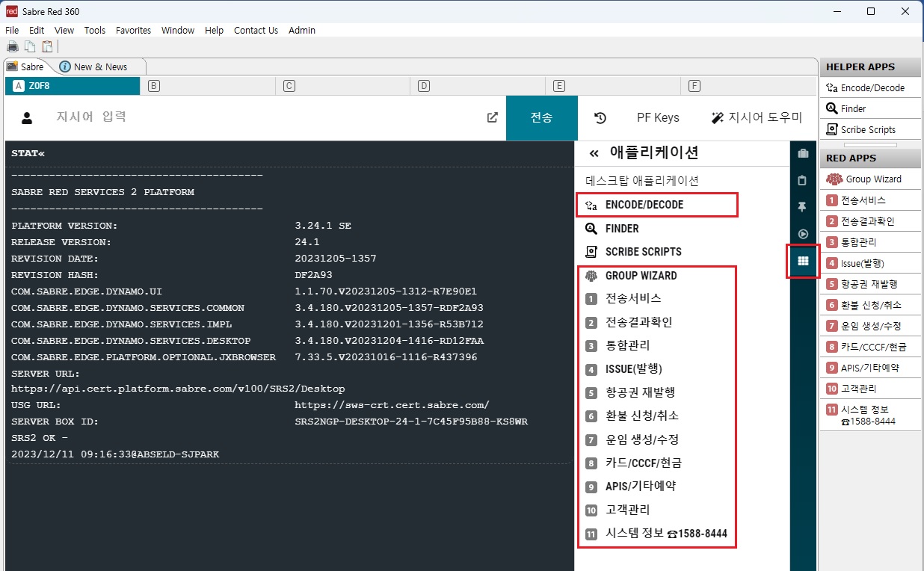Viewport: 924px width, 571px height.
Task: Open 8 카드/CCCF/현금 in 애플리케이션 panel
Action: 633,463
